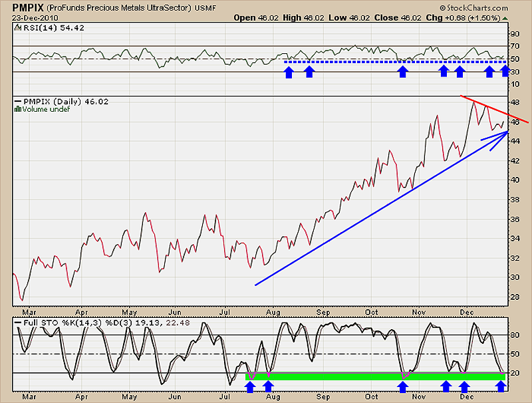The image size is (532, 403).
Task: Click the green up-triangle change indicator
Action: click(505, 19)
